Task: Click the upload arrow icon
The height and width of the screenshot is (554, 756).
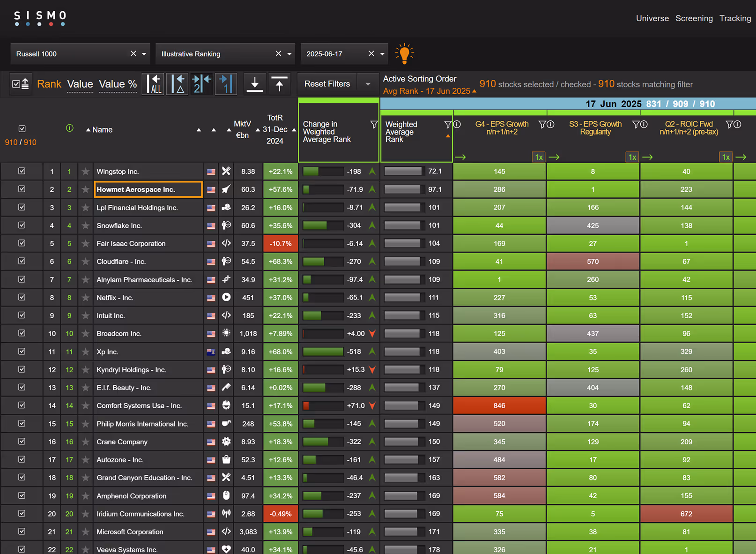Action: (x=280, y=84)
